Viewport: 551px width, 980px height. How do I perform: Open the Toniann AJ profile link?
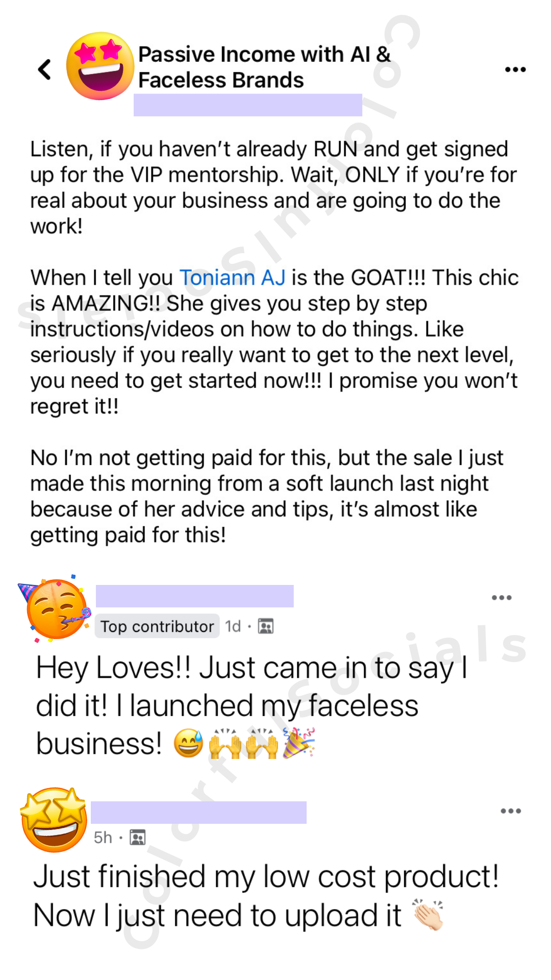coord(232,278)
